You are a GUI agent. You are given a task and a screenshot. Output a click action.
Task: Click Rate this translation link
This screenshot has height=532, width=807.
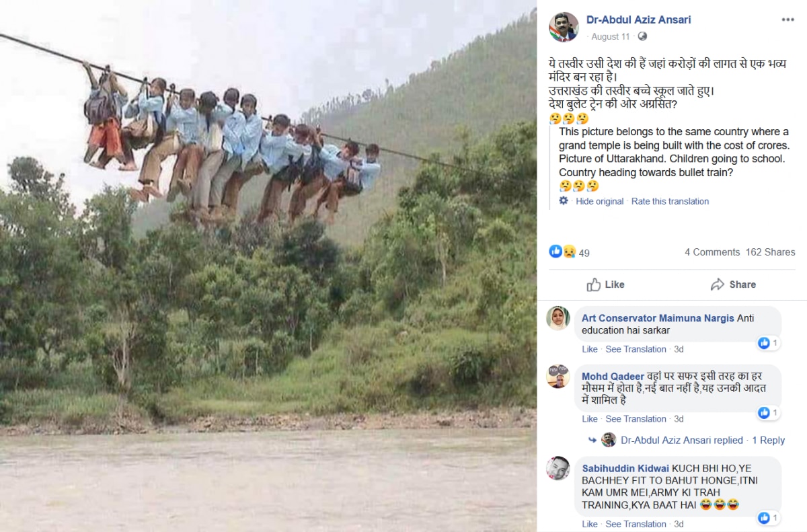tap(670, 201)
